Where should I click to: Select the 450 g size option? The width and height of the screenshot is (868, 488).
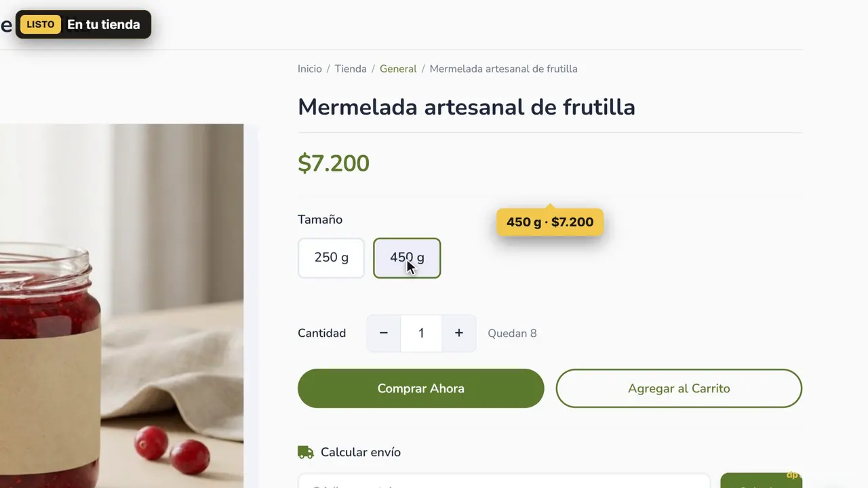click(407, 258)
